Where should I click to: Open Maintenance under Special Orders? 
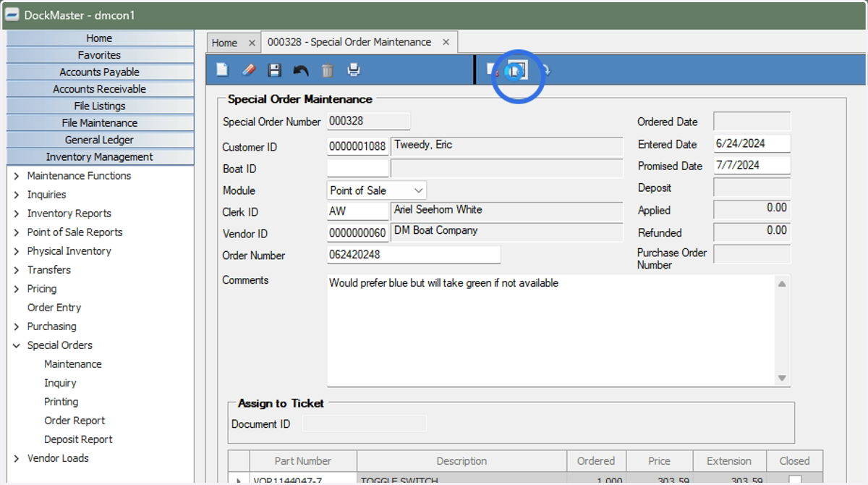coord(73,364)
